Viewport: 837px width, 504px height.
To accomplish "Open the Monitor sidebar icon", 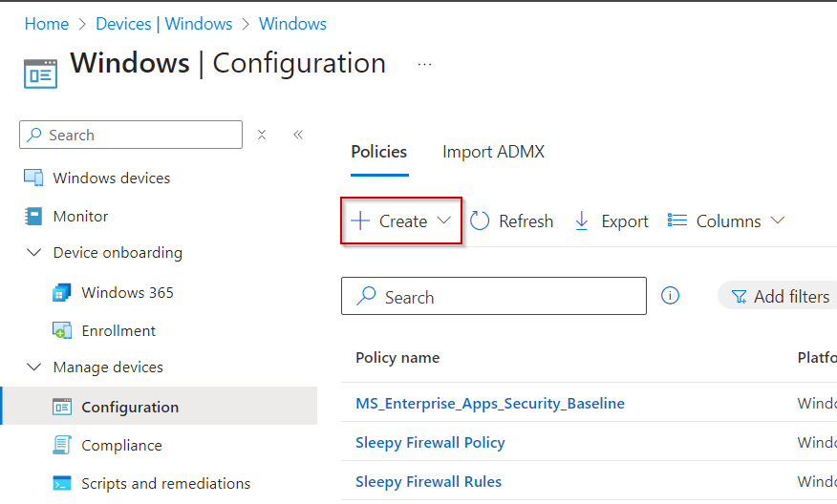I will pyautogui.click(x=33, y=217).
